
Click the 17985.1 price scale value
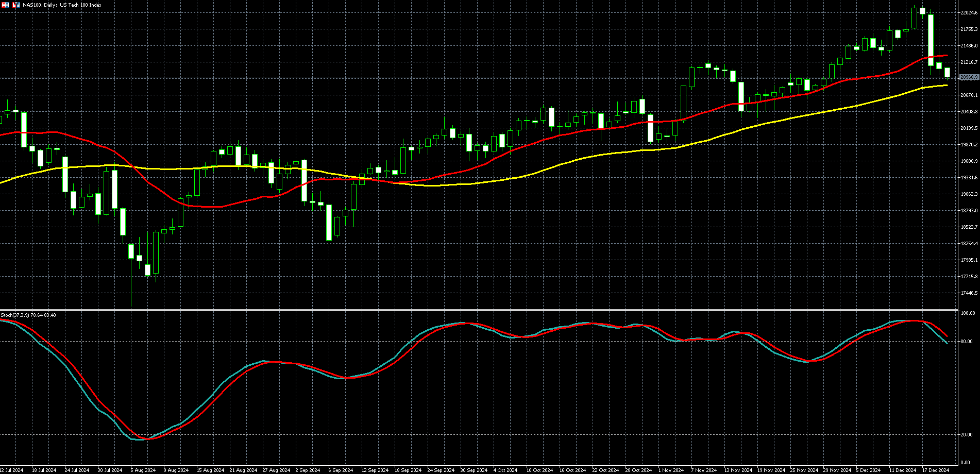pyautogui.click(x=969, y=260)
